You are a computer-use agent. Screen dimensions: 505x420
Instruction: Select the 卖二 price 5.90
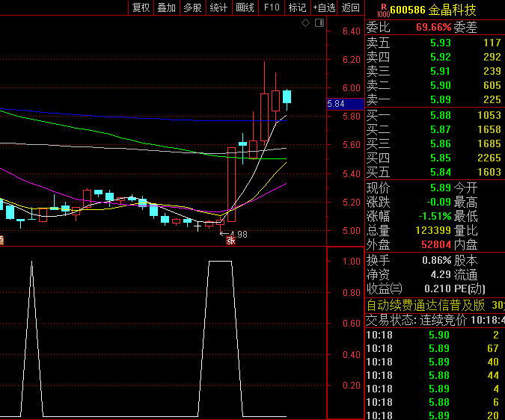point(440,85)
